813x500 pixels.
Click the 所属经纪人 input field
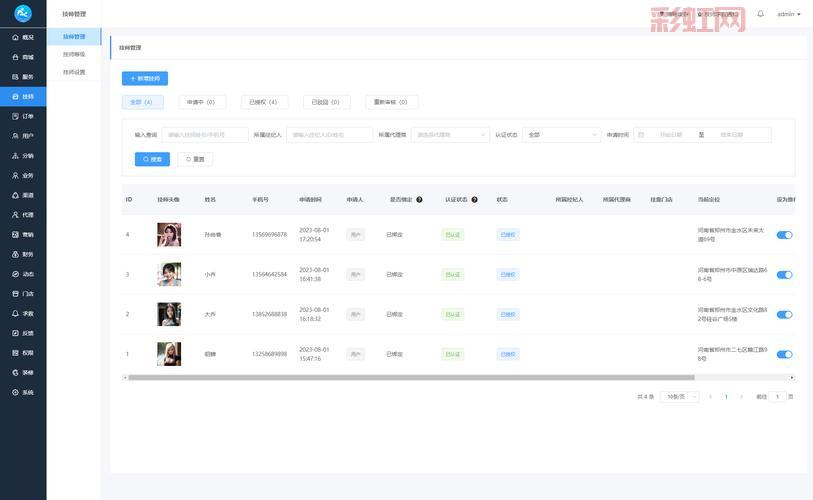(x=329, y=135)
